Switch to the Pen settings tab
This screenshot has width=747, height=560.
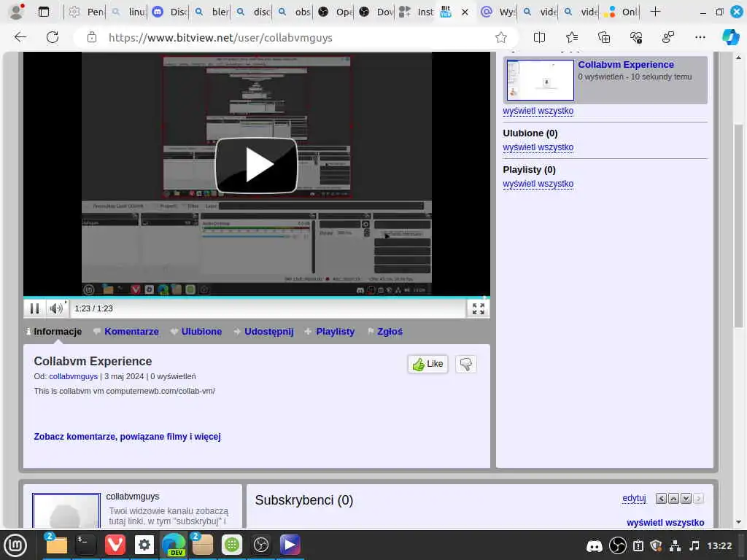coord(86,12)
